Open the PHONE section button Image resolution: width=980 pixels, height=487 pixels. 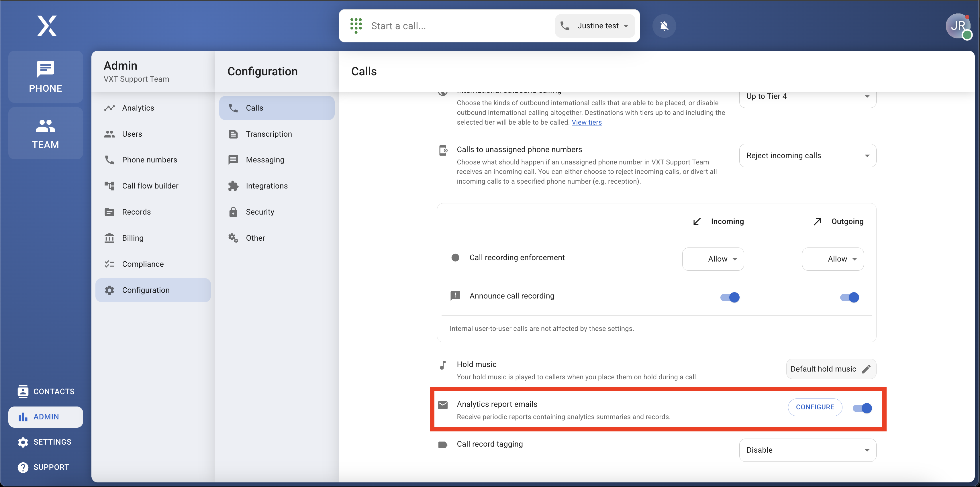click(45, 76)
